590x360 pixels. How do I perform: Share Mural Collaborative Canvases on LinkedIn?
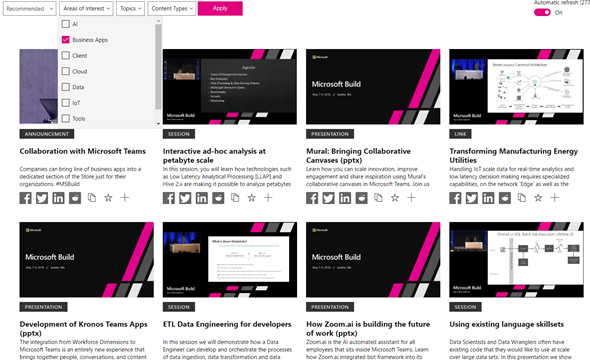pyautogui.click(x=345, y=198)
